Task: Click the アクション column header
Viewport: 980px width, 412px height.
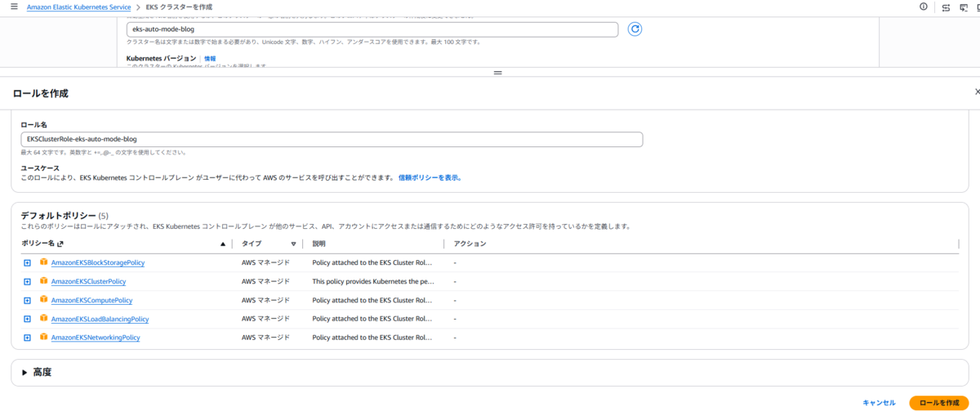Action: coord(470,244)
